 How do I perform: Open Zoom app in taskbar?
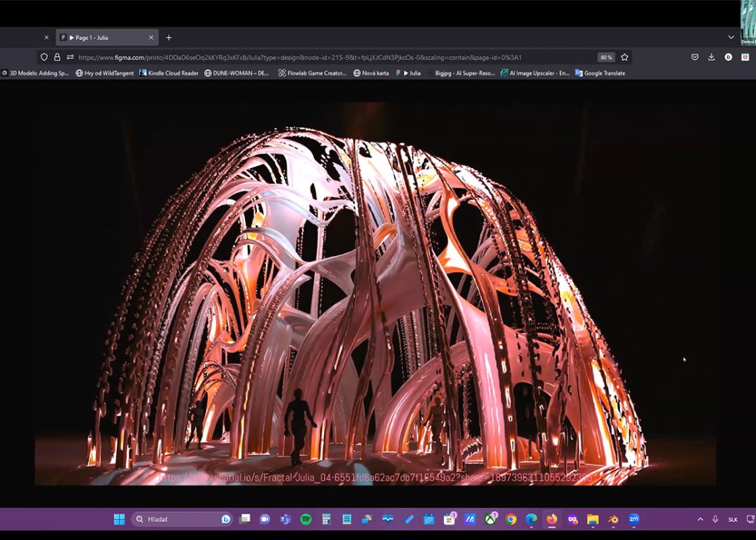[x=633, y=519]
